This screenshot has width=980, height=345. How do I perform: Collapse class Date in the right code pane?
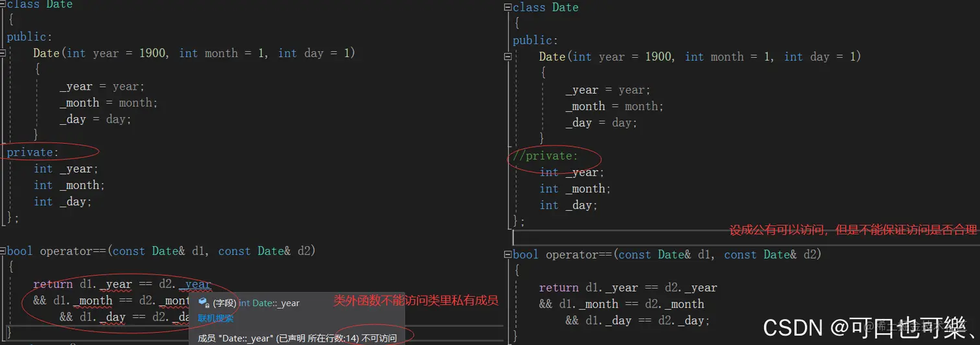click(x=508, y=7)
